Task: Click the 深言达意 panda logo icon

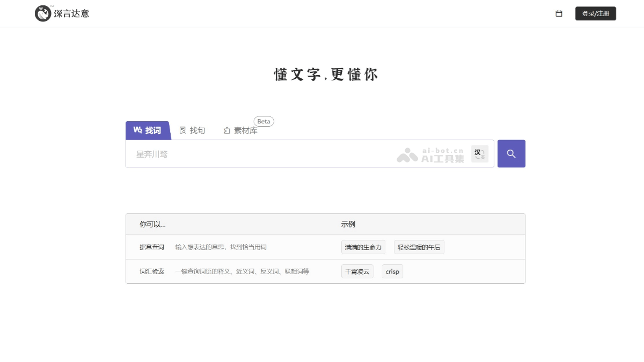Action: tap(42, 13)
